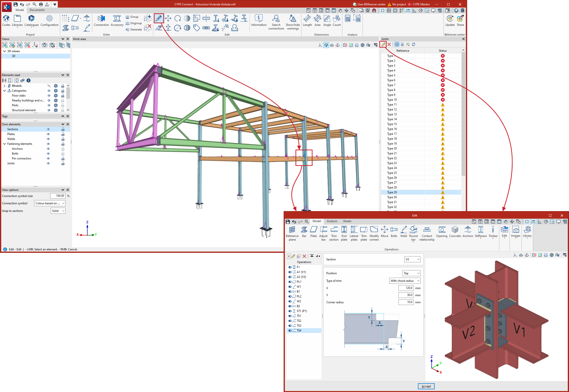Click Share in BIMserver.center group
Viewport: 569px width, 392px height.
click(x=460, y=21)
